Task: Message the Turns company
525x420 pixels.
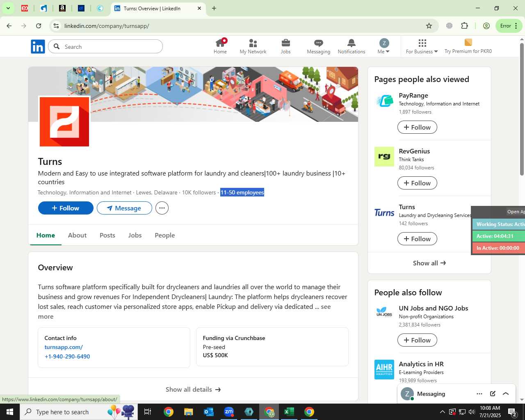Action: click(124, 208)
